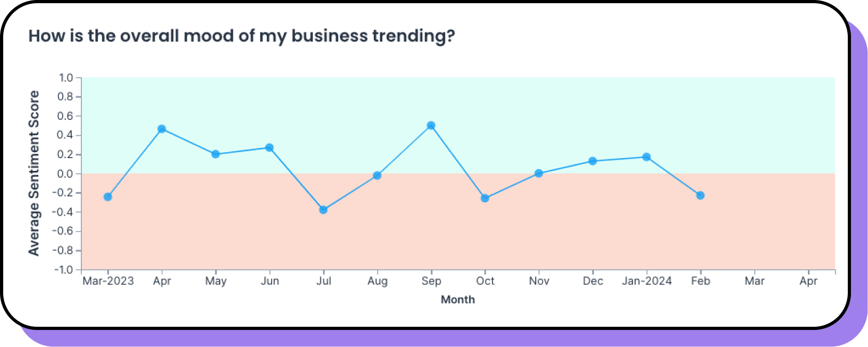
Task: Click the 'Mar-2023' x-axis label
Action: [x=108, y=281]
